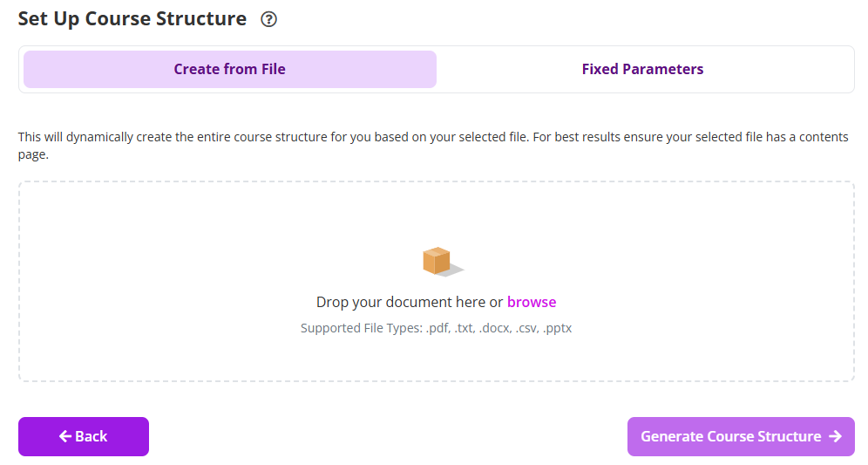Viewport: 868px width, 465px height.
Task: Click the help question mark icon
Action: coord(269,19)
